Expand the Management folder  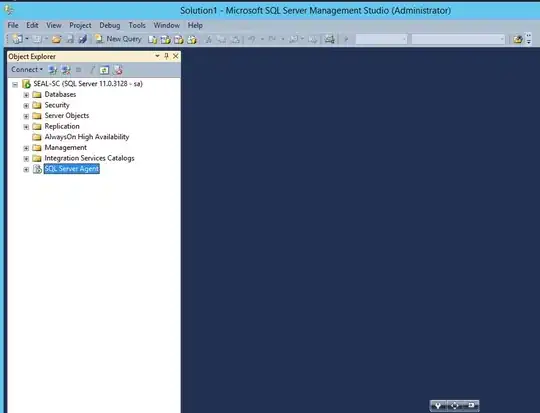click(26, 148)
